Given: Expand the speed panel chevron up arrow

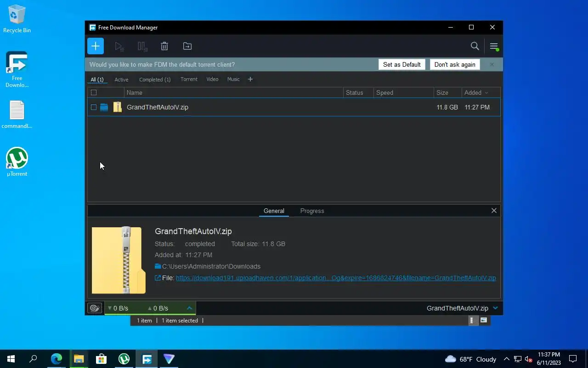Looking at the screenshot, I should (189, 308).
